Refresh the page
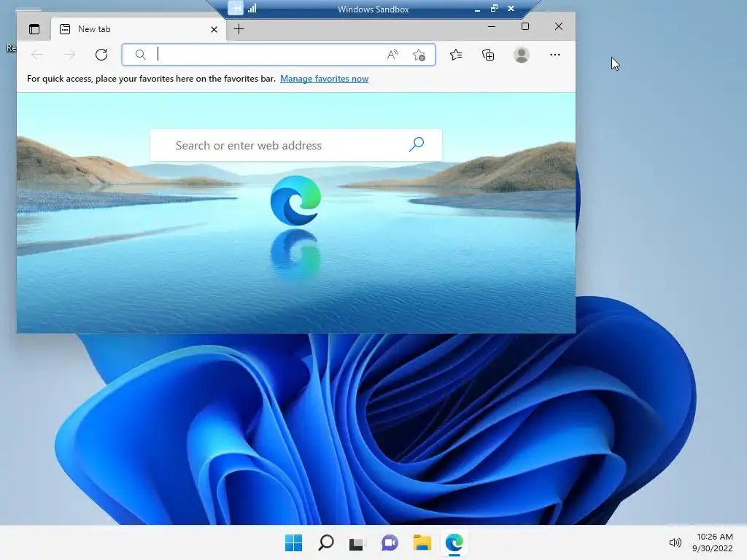The width and height of the screenshot is (747, 560). [x=101, y=55]
